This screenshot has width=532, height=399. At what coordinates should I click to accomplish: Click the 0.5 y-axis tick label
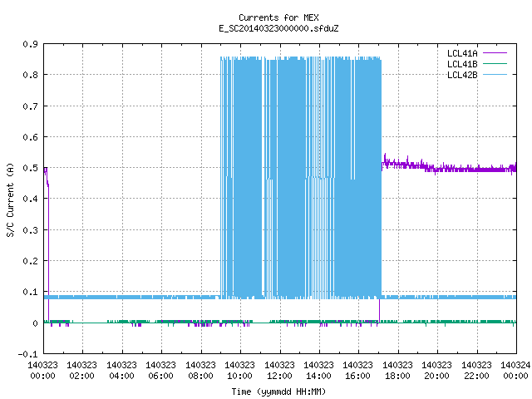click(30, 168)
